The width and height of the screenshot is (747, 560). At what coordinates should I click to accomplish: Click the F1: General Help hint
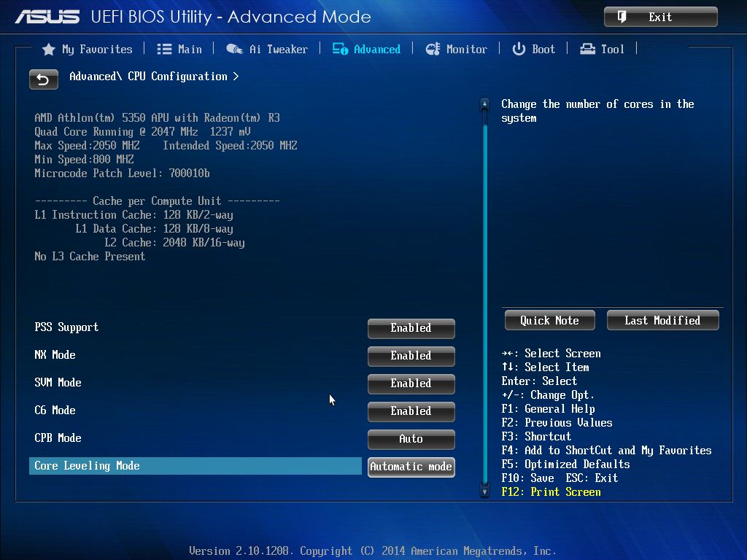549,409
